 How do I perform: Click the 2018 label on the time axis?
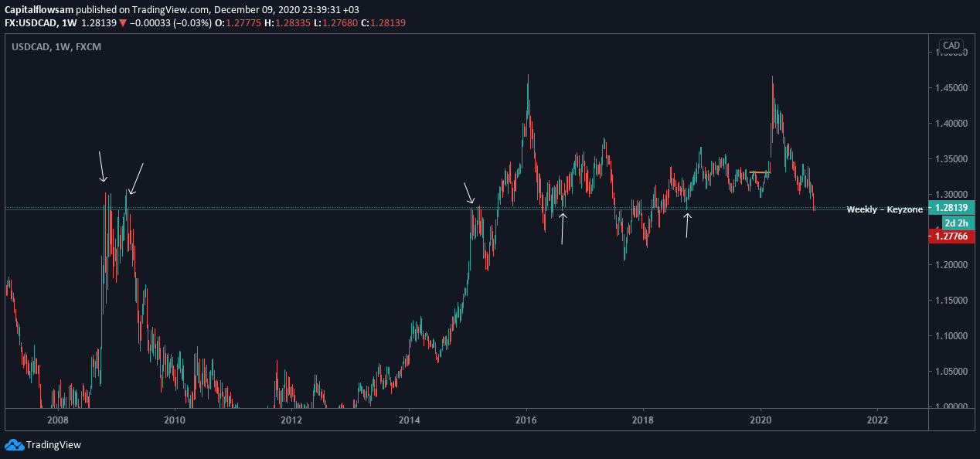click(643, 420)
